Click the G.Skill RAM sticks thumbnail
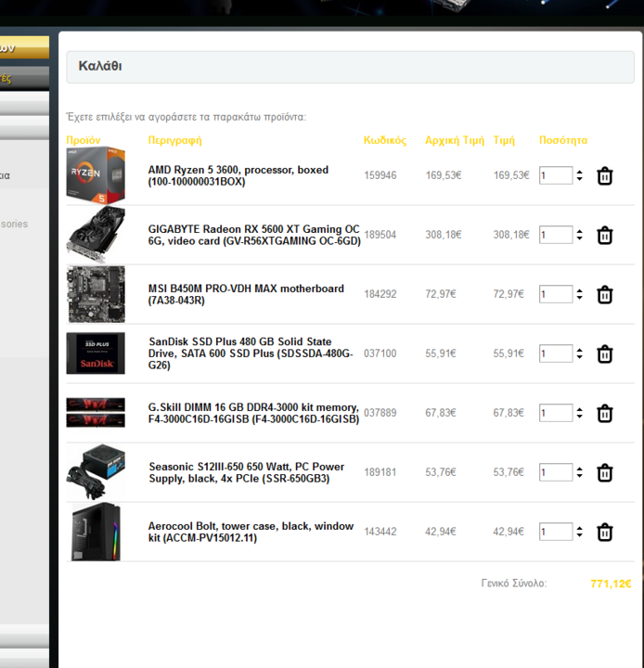The image size is (644, 668). 96,412
